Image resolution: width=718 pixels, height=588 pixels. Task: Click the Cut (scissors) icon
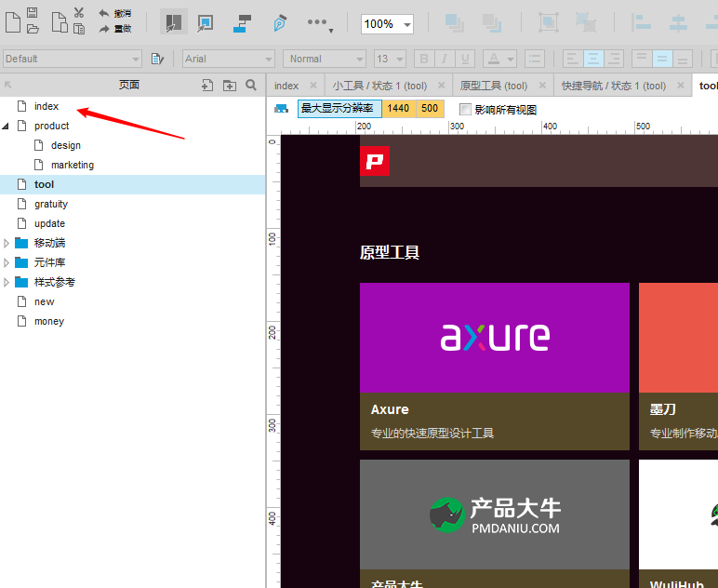(x=79, y=12)
